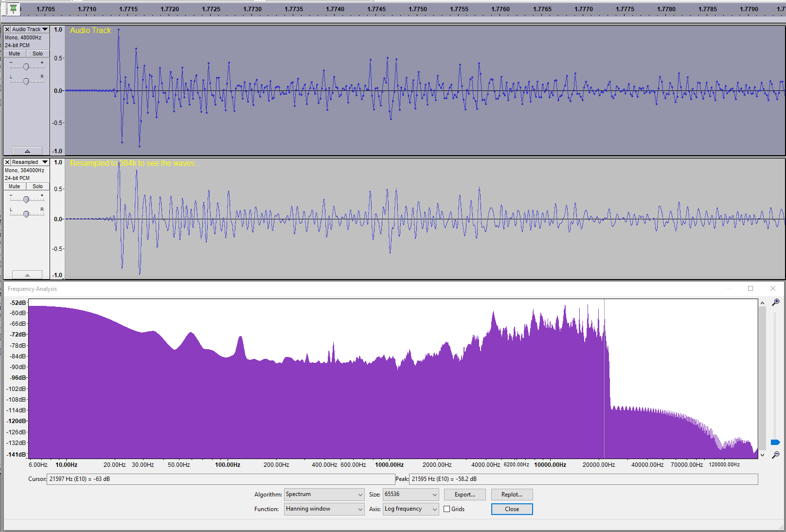Viewport: 786px width, 532px height.
Task: Zoom out on frequency plot magnifier icon
Action: (776, 455)
